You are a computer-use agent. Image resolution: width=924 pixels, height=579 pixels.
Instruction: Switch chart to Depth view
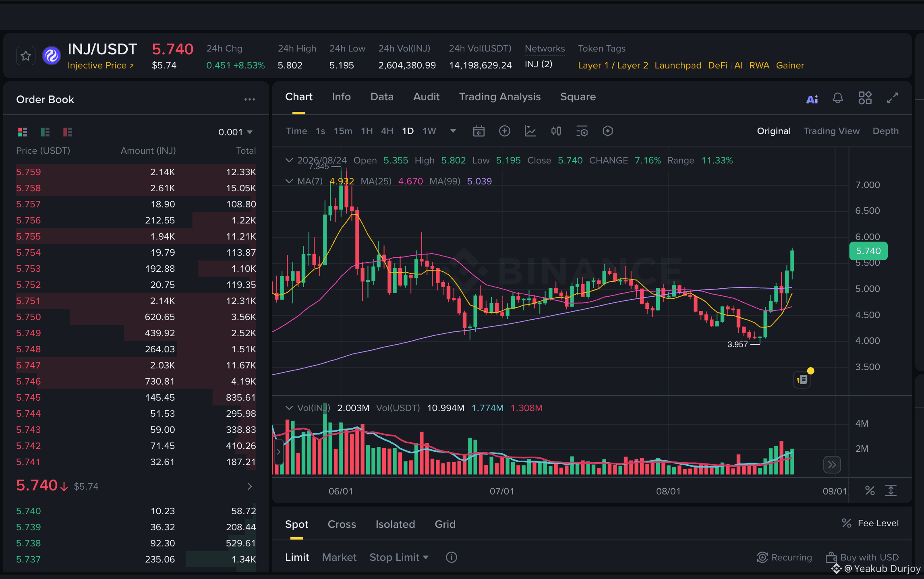click(x=886, y=131)
